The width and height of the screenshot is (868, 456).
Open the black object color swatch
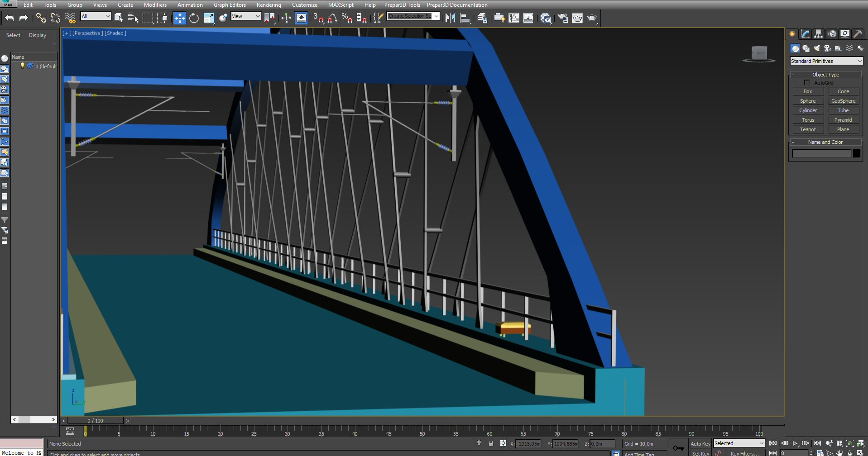[856, 153]
